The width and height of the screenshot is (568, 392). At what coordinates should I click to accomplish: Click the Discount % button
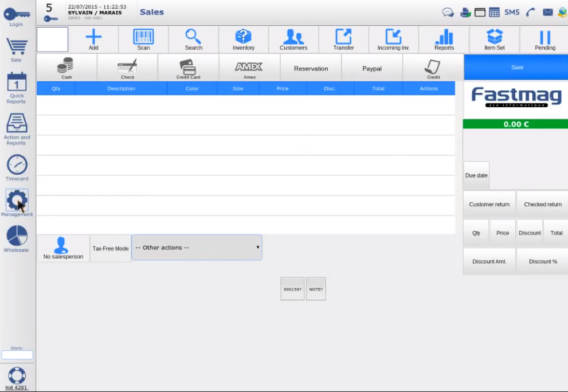pyautogui.click(x=543, y=261)
